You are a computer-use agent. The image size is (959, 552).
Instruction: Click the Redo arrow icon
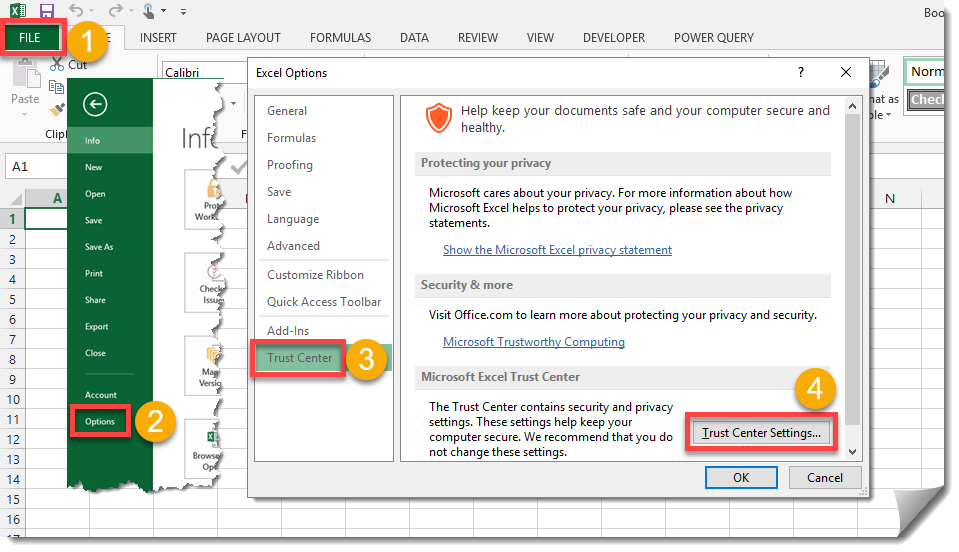coord(116,10)
